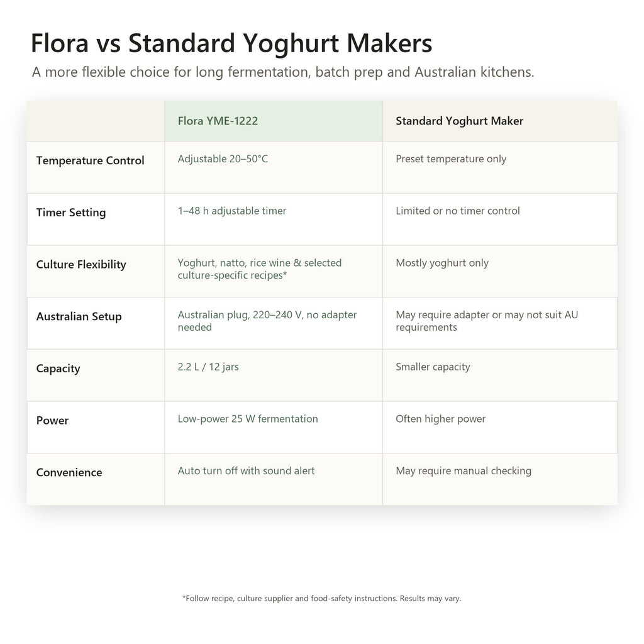The height and width of the screenshot is (644, 644).
Task: Click the Adjustable 20–50°C cell
Action: click(x=274, y=167)
